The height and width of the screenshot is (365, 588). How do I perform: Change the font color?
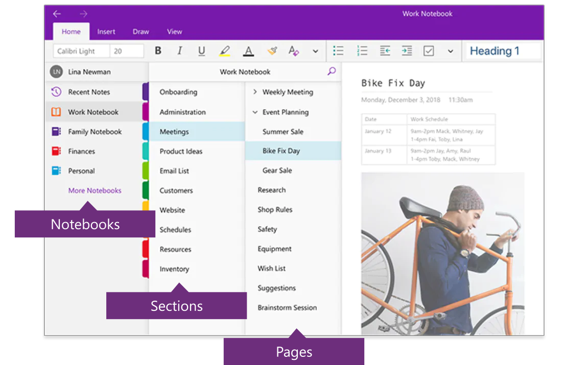pos(248,51)
